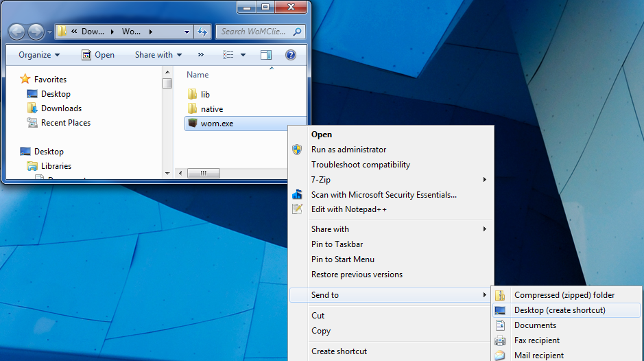Open view options dropdown arrow
The height and width of the screenshot is (361, 644).
click(x=243, y=55)
